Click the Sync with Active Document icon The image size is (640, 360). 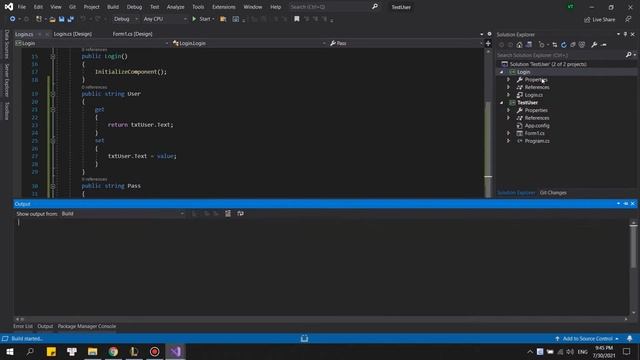[555, 44]
